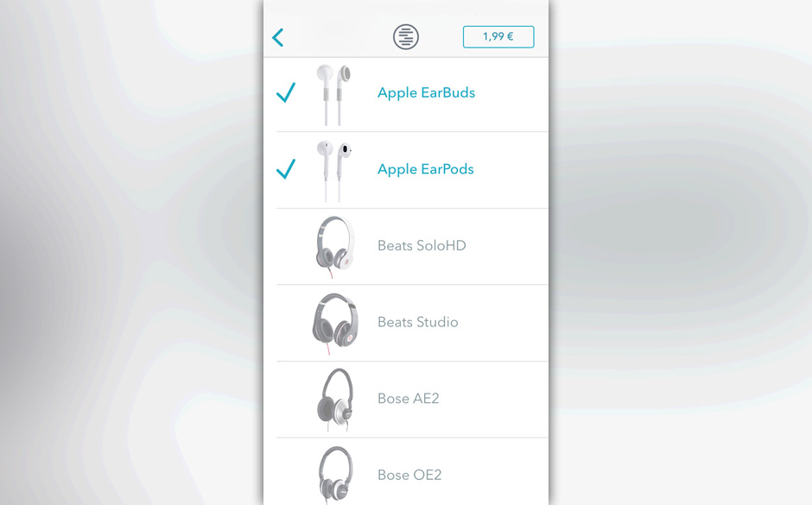Screen dimensions: 812x505
Task: Tap the Bose OE2 headphone image
Action: tap(335, 475)
